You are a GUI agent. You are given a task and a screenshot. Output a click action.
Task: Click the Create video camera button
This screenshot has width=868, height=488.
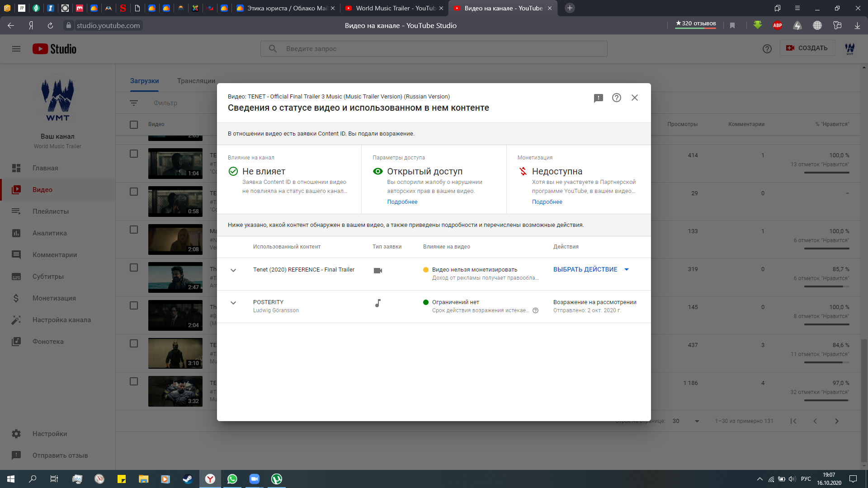(807, 48)
